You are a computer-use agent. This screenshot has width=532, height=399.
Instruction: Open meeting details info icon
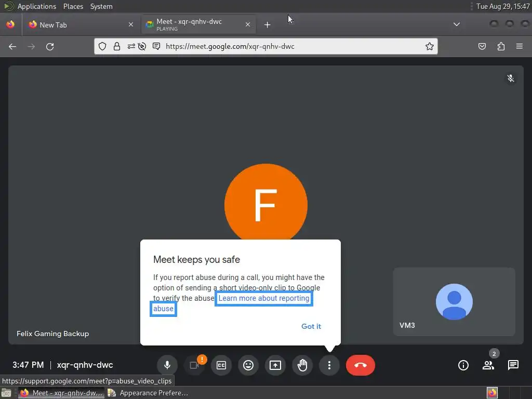463,365
